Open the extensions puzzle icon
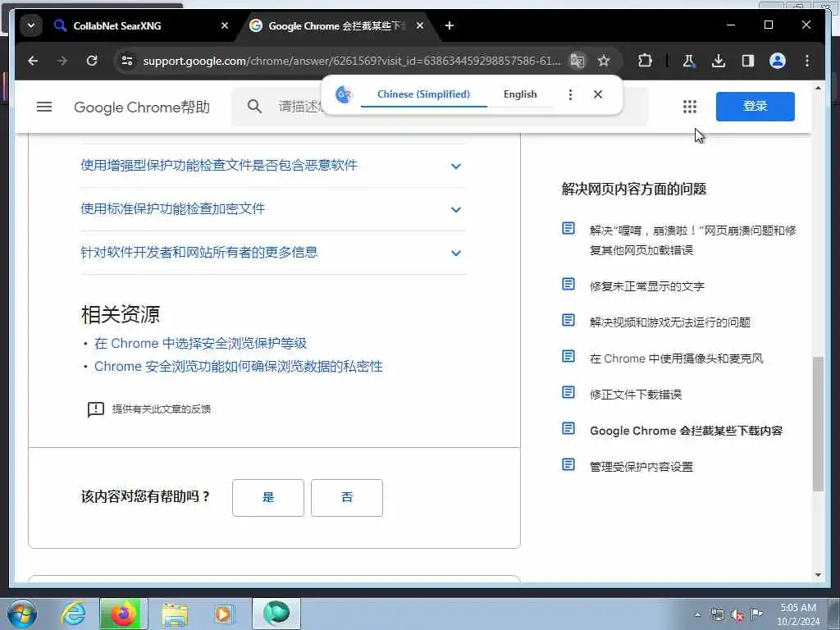The width and height of the screenshot is (840, 630). [645, 61]
